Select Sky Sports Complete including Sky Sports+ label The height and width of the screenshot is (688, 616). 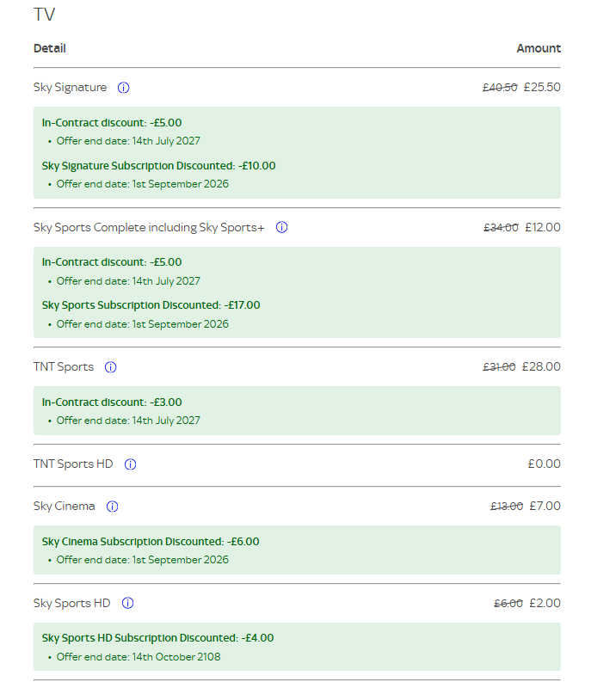(149, 227)
